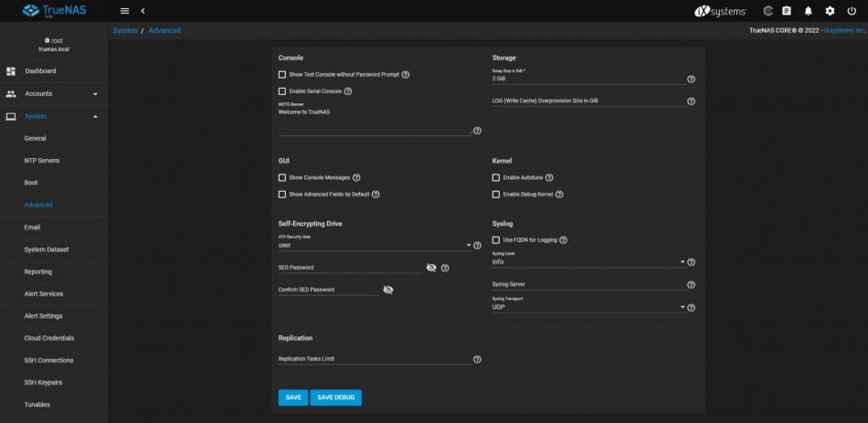
Task: Open NTP Servers in the sidebar
Action: pyautogui.click(x=42, y=161)
